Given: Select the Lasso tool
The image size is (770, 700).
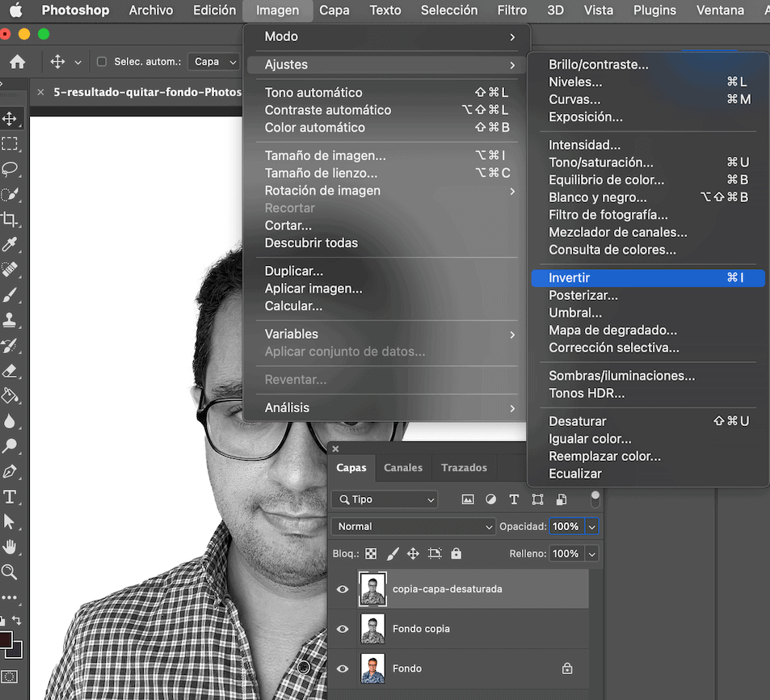Looking at the screenshot, I should 10,169.
